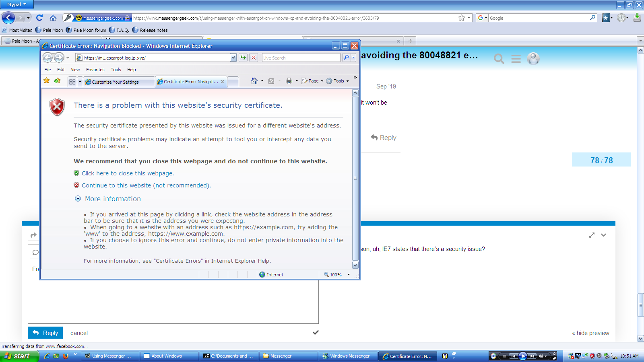The image size is (644, 362).
Task: Collapse composer with chevron down icon
Action: point(603,235)
